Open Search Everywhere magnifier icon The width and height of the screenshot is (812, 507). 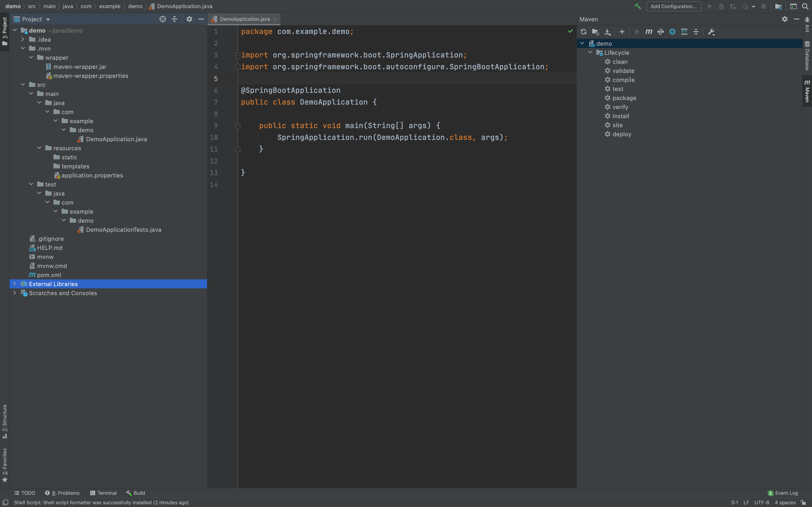pyautogui.click(x=805, y=6)
